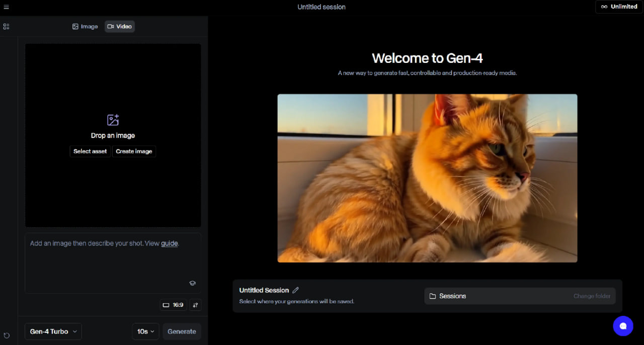Viewport: 644px width, 345px height.
Task: Switch to the Image tab
Action: pyautogui.click(x=85, y=26)
